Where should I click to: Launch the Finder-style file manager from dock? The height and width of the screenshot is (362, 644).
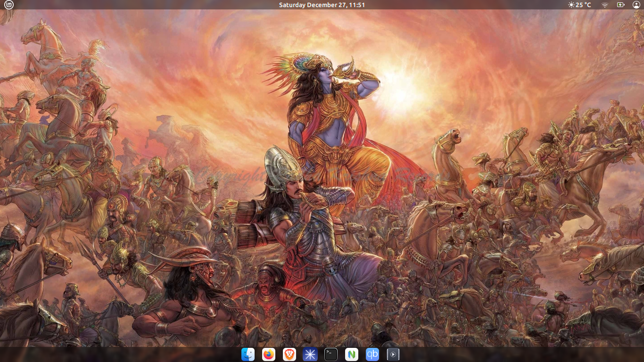click(x=248, y=354)
